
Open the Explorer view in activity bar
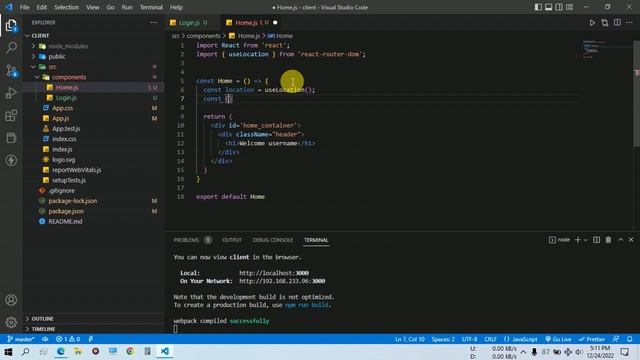pyautogui.click(x=11, y=26)
